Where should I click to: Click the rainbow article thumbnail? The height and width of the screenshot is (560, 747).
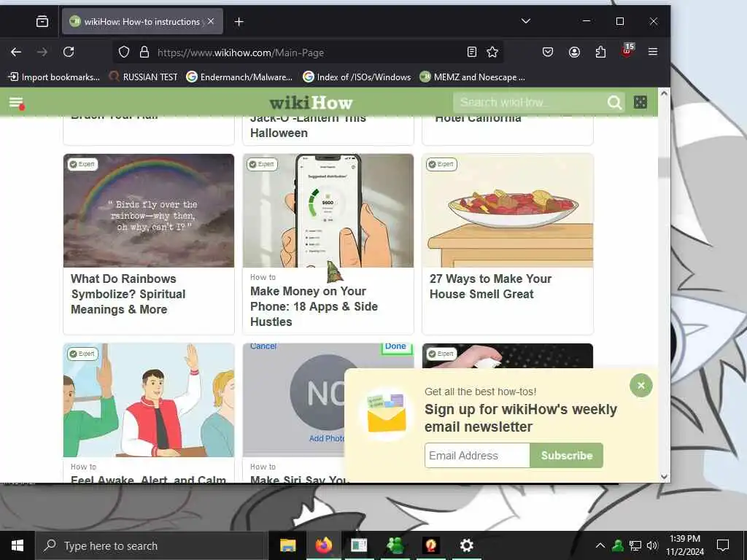pos(149,211)
